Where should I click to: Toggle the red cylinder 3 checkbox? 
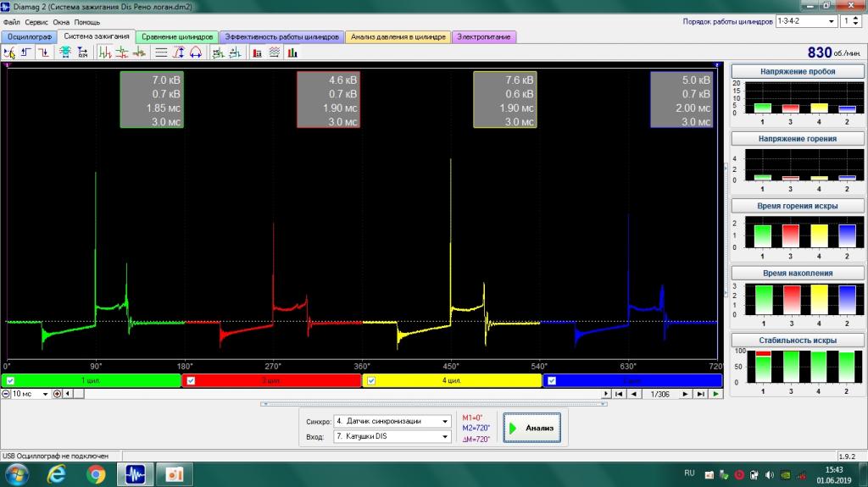[191, 381]
